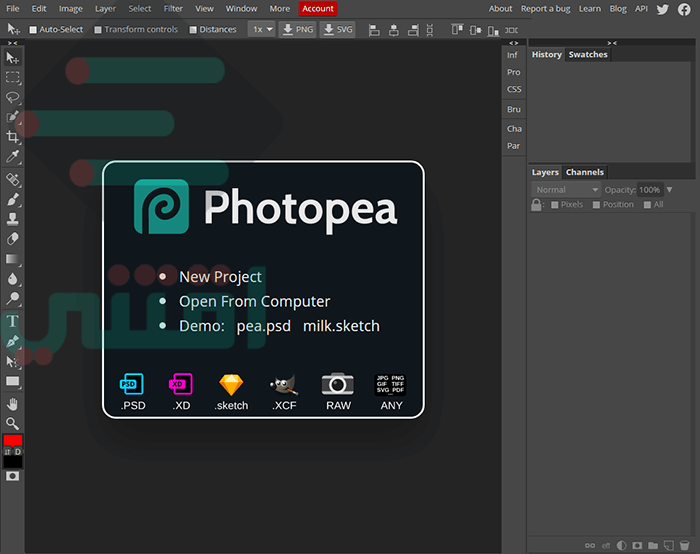
Task: Select the Eraser tool
Action: [x=12, y=239]
